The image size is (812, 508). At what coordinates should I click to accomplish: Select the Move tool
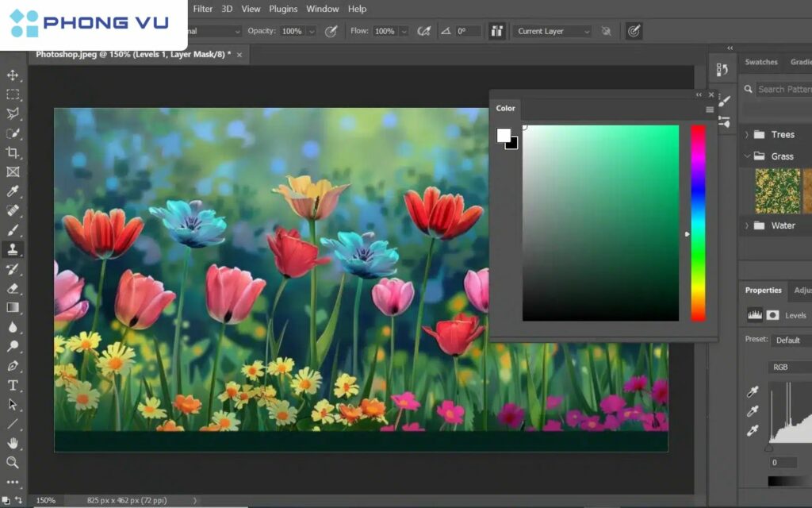(x=13, y=75)
